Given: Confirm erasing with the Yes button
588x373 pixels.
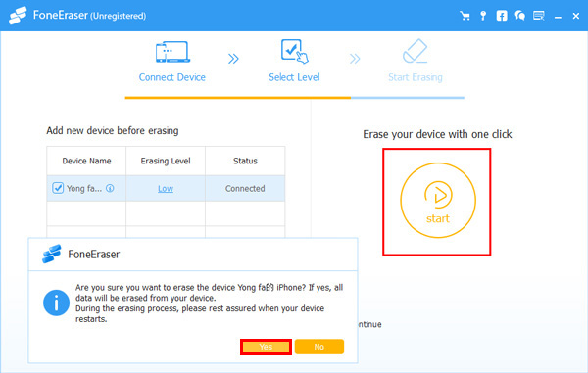Looking at the screenshot, I should [x=266, y=347].
